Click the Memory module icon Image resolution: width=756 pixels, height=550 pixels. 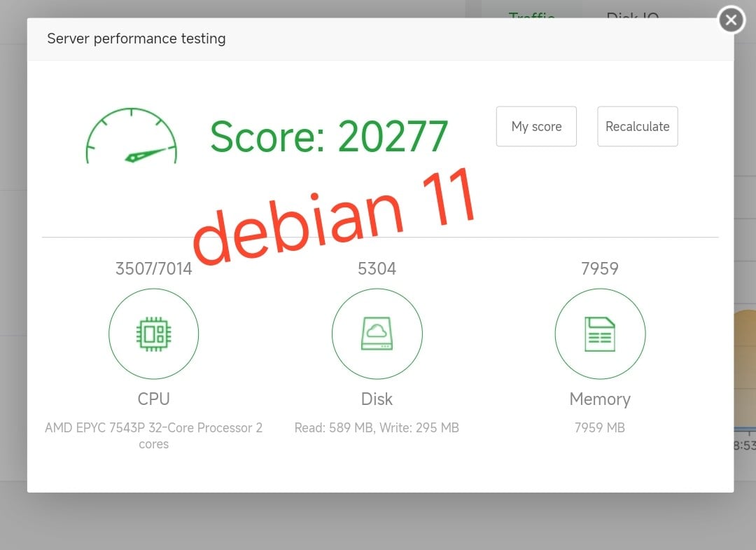click(601, 334)
